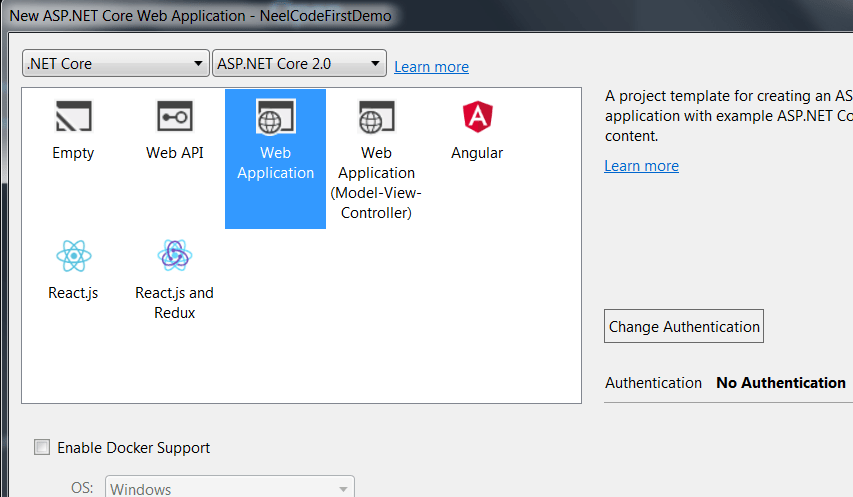Open the .NET Core framework dropdown

point(115,64)
